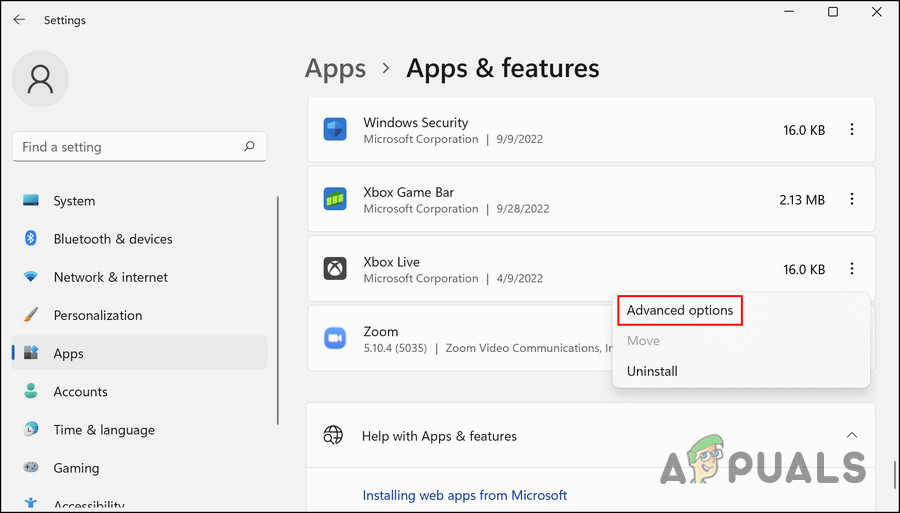900x513 pixels.
Task: Click the Gaming controller icon
Action: coord(30,467)
